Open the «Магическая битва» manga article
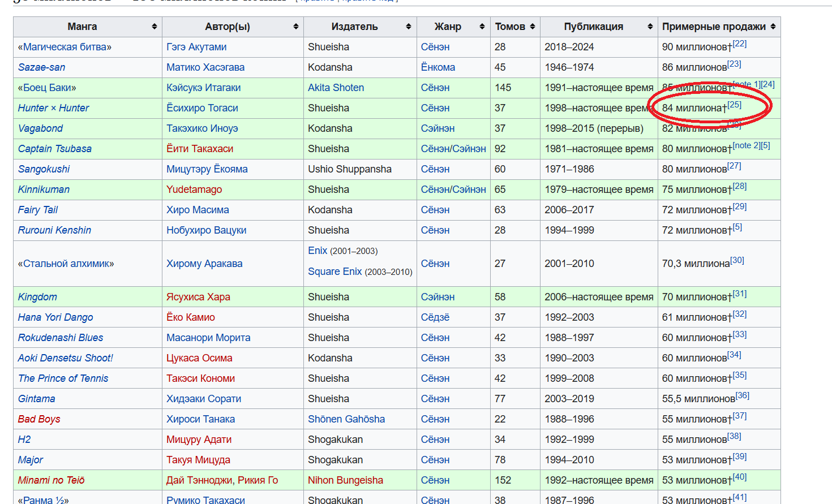832x504 pixels. point(65,47)
